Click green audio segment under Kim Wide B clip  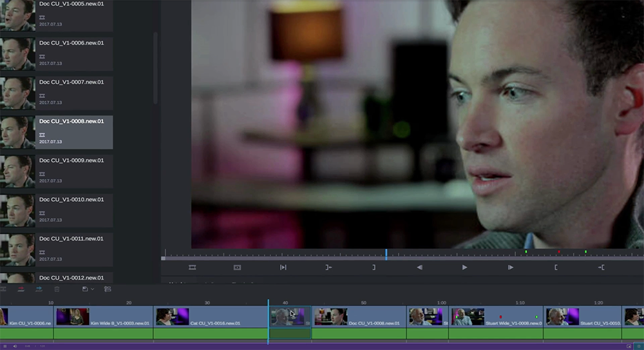click(103, 333)
